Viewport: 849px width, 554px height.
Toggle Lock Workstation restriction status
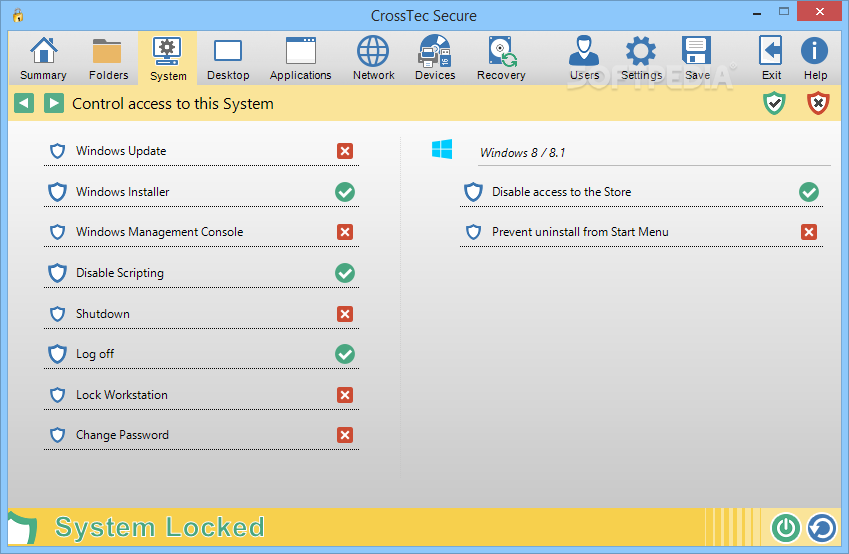(345, 395)
